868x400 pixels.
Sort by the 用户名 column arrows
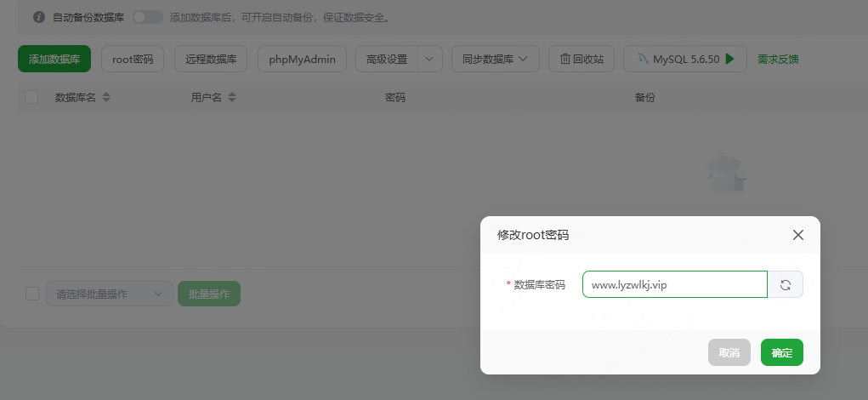[x=232, y=98]
